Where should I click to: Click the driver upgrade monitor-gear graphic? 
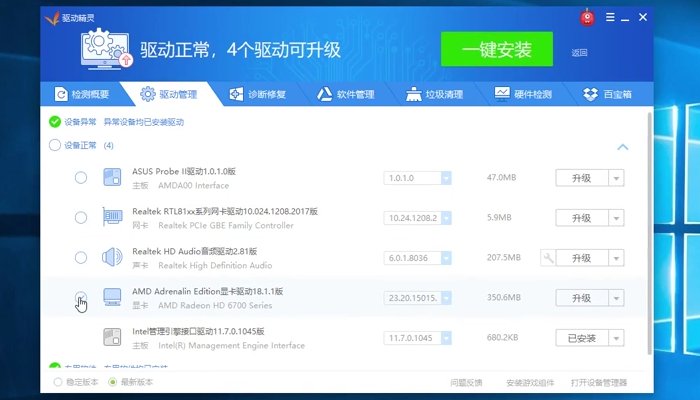tap(107, 49)
